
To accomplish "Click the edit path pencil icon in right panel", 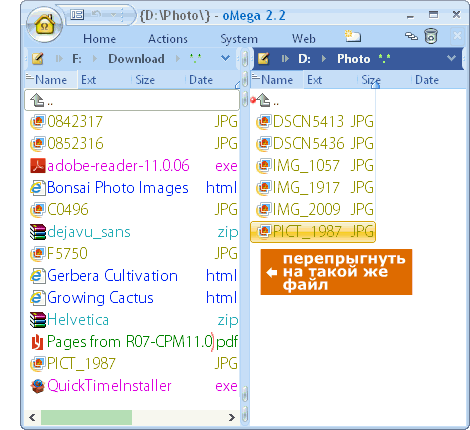I will (263, 59).
